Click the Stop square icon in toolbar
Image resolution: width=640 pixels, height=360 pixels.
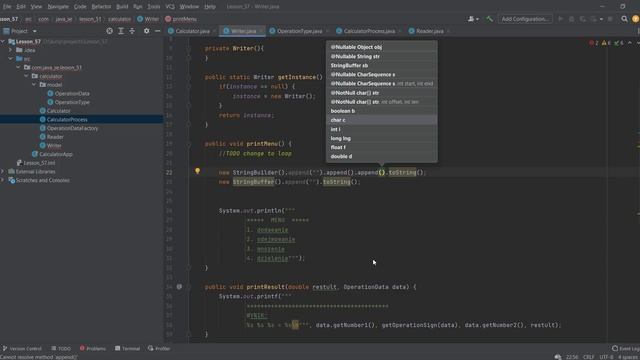click(x=610, y=19)
